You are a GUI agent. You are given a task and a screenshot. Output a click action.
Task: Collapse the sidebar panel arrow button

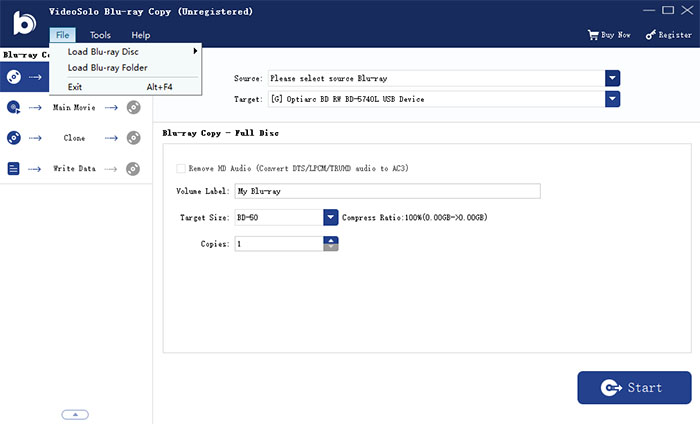(x=75, y=415)
